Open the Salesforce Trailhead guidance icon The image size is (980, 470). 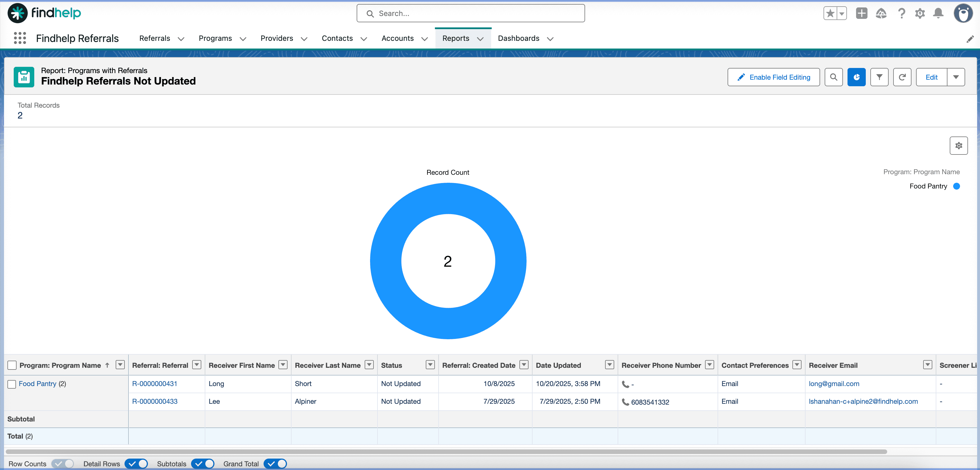tap(881, 13)
